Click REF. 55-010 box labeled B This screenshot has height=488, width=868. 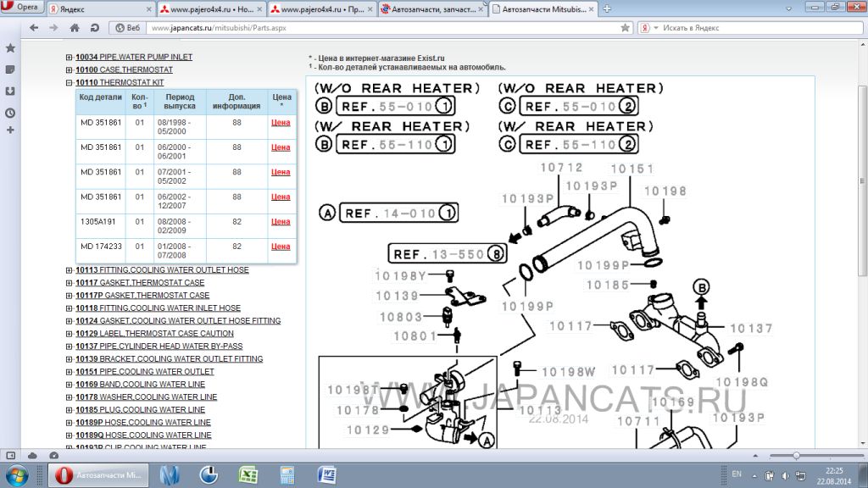(x=395, y=106)
